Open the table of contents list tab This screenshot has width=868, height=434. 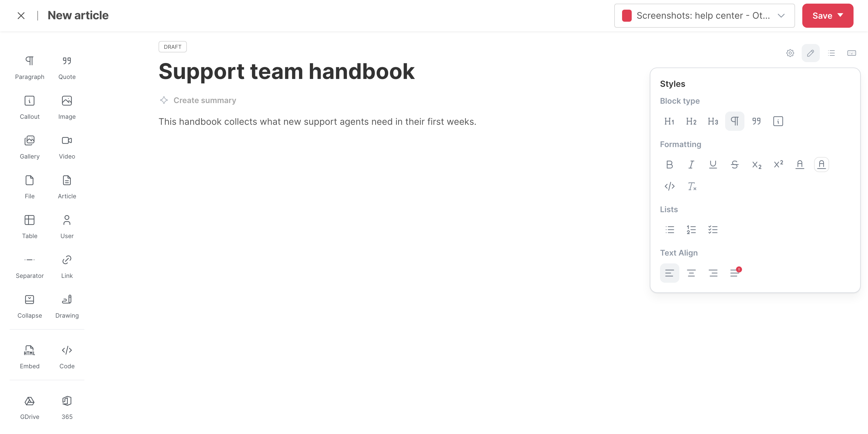click(x=831, y=53)
